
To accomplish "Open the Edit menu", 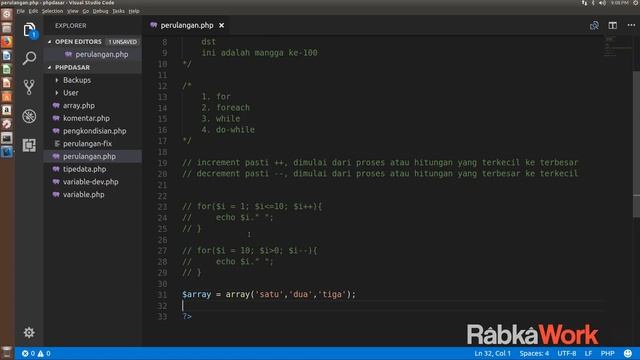I will (x=33, y=11).
